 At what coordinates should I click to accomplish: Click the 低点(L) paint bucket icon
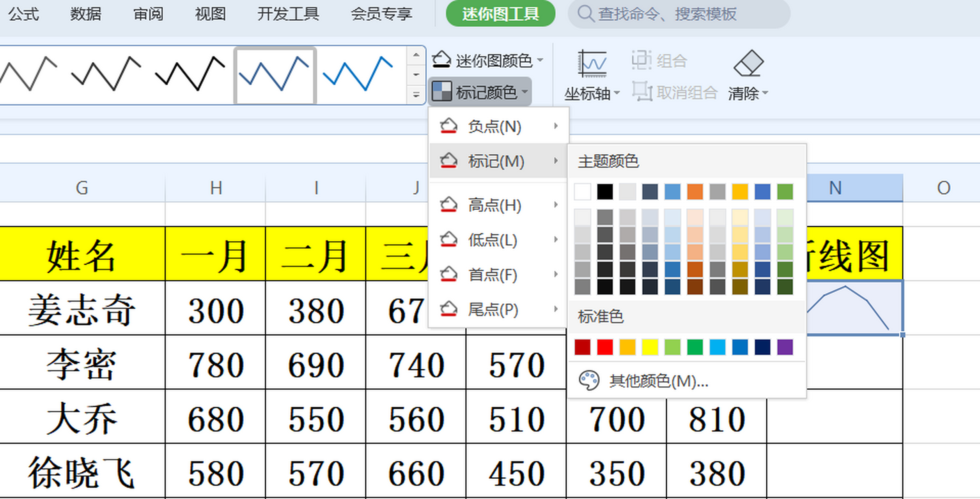pyautogui.click(x=448, y=239)
